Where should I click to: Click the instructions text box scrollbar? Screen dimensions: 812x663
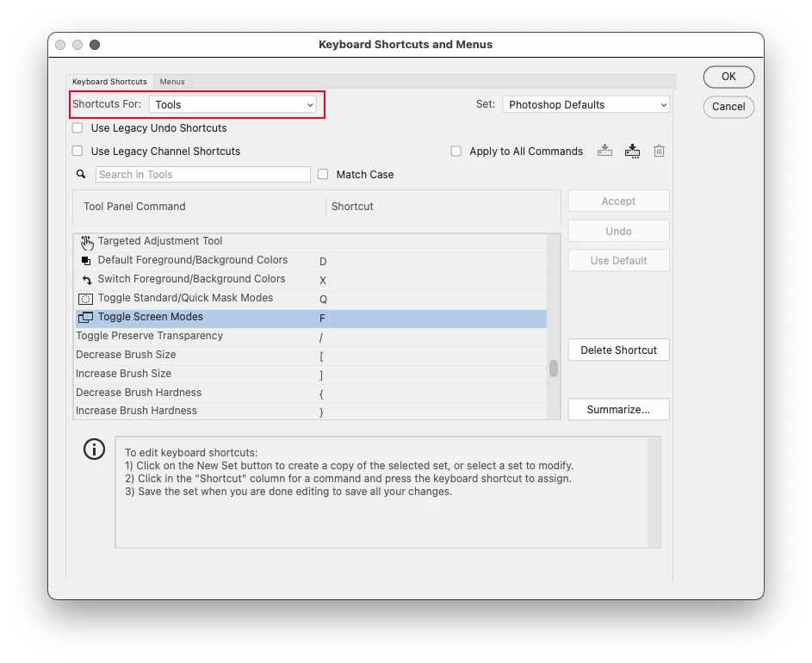coord(654,492)
